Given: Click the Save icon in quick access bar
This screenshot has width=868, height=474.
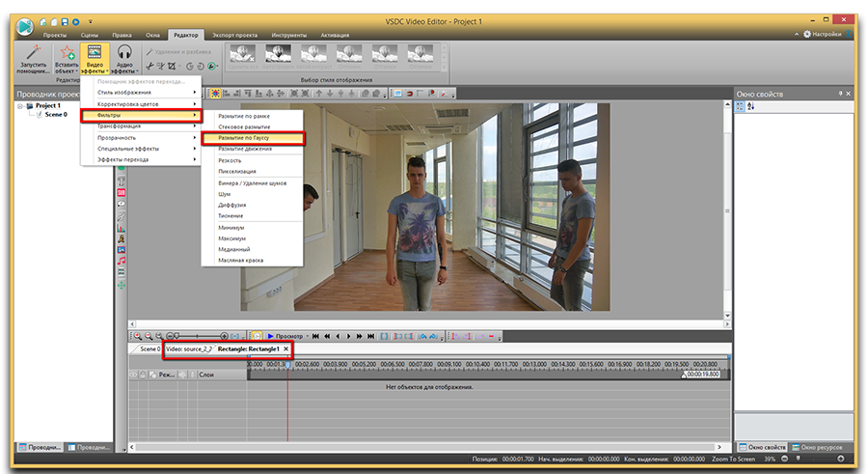Looking at the screenshot, I should pyautogui.click(x=65, y=22).
